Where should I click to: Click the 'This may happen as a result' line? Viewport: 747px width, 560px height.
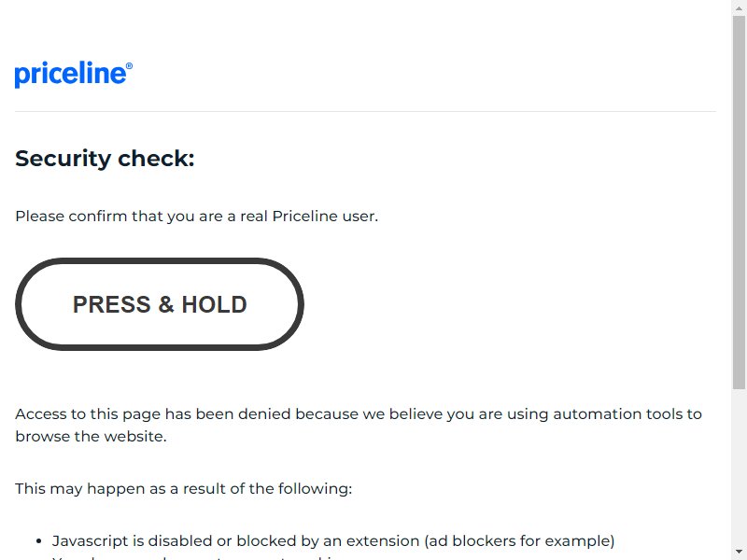coord(183,488)
